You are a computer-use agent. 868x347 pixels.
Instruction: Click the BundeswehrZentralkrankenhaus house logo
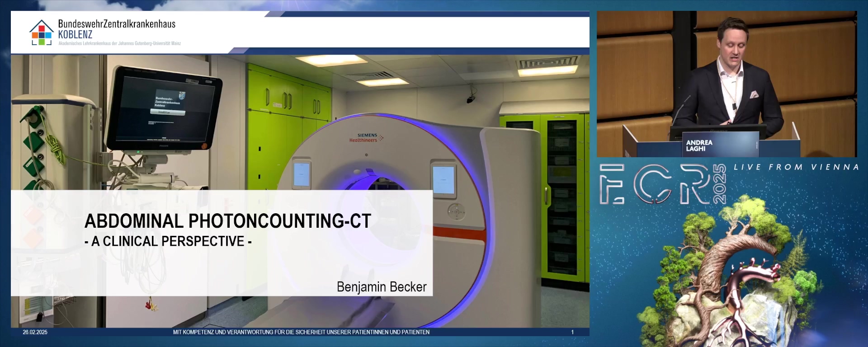(41, 33)
